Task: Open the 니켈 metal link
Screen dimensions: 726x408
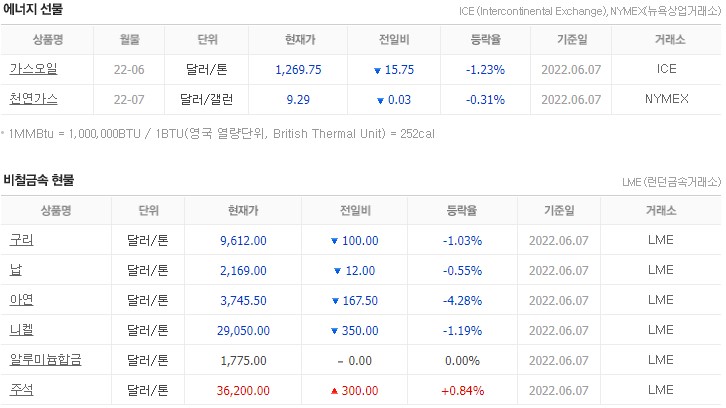Action: 21,330
